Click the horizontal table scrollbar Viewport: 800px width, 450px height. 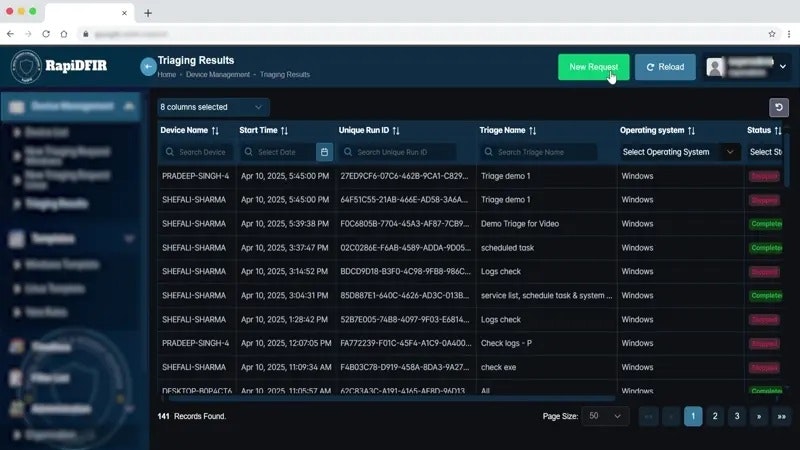[392, 398]
